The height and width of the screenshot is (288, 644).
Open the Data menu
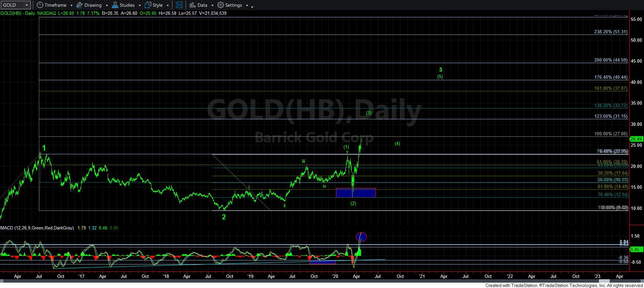[x=202, y=5]
